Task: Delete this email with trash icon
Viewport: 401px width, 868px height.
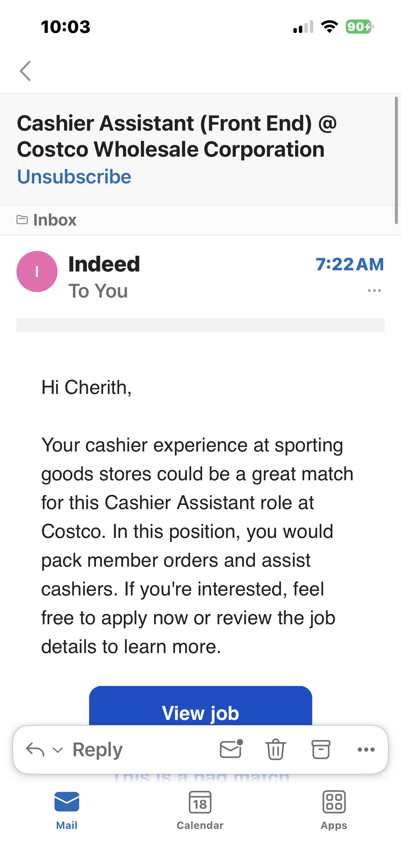Action: 276,749
